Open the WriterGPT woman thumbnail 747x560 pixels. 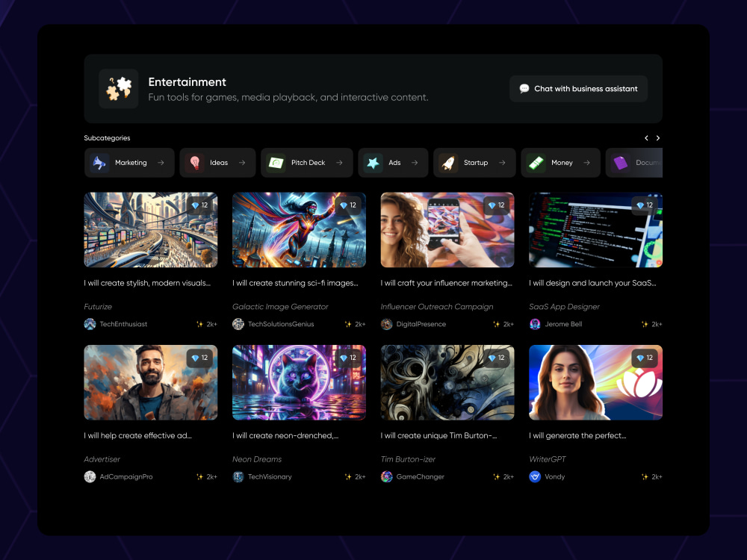(595, 382)
